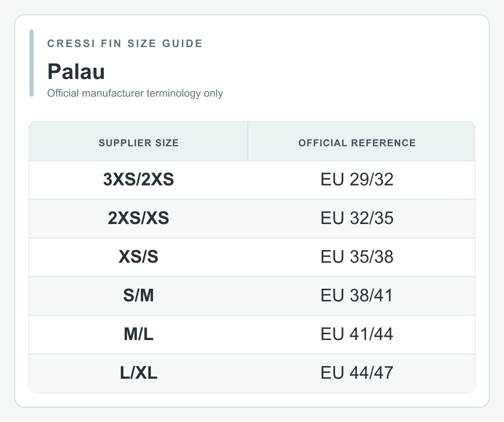Click the 'CRESSI FIN SIZE GUIDE' heading

point(125,43)
